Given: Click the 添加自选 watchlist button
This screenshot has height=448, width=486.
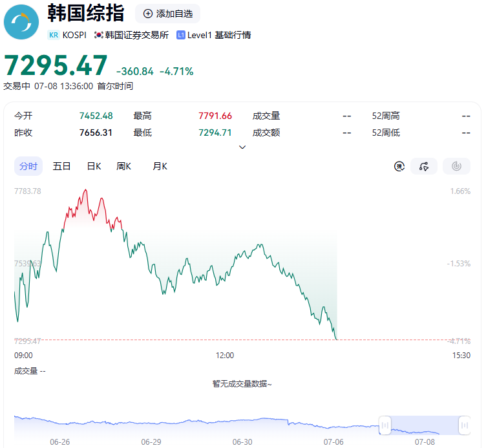Looking at the screenshot, I should point(167,14).
